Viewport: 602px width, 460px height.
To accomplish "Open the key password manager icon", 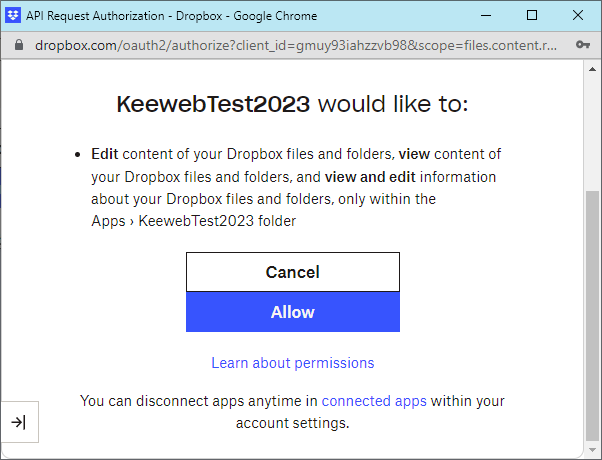I will tap(583, 45).
